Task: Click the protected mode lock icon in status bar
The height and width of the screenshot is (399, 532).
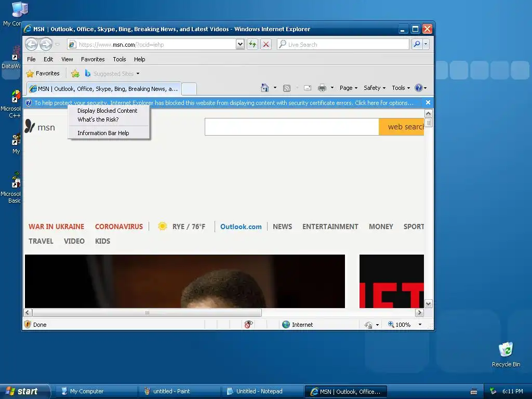Action: pos(368,325)
